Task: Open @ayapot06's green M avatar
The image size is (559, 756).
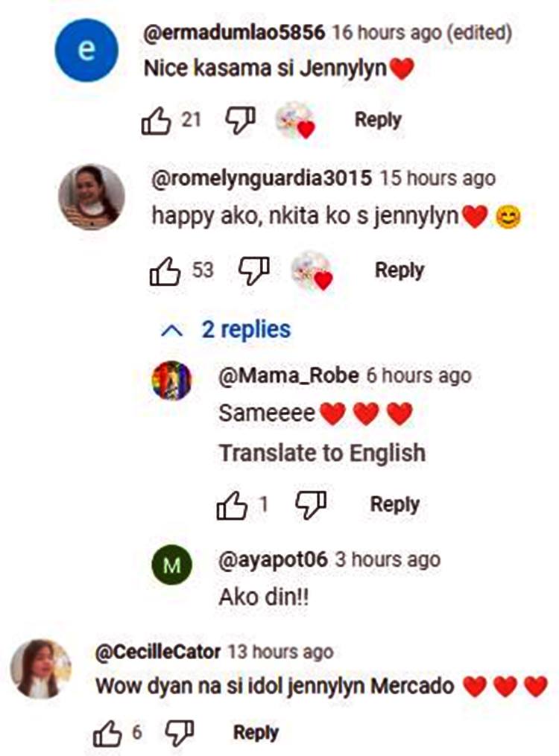Action: (x=172, y=566)
